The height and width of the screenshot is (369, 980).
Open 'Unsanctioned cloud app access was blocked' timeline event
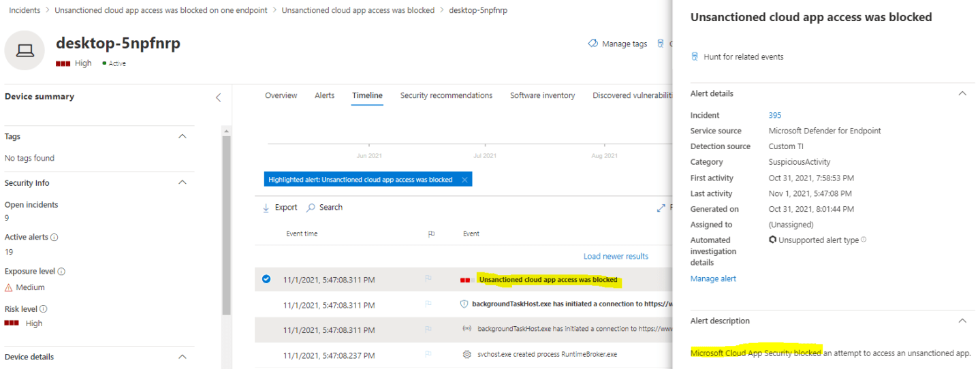pos(548,279)
